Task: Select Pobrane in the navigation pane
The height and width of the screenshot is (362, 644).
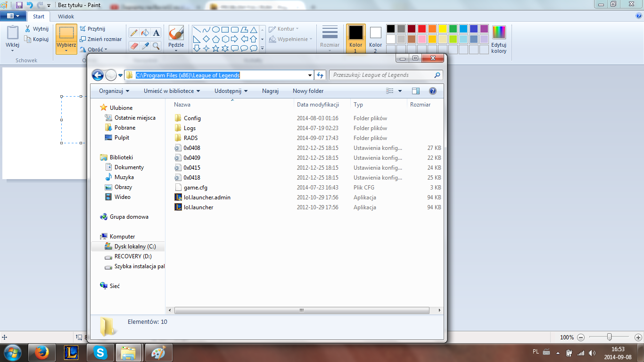Action: (x=125, y=128)
